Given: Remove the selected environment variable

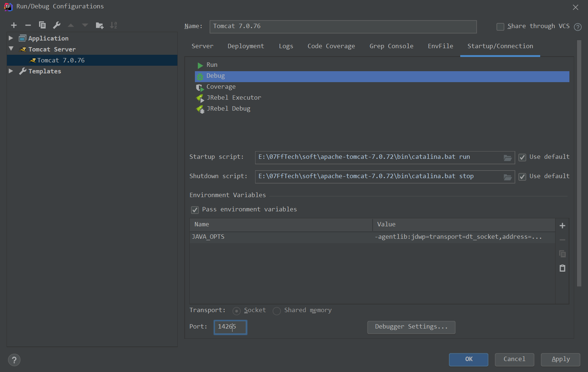Looking at the screenshot, I should click(562, 240).
